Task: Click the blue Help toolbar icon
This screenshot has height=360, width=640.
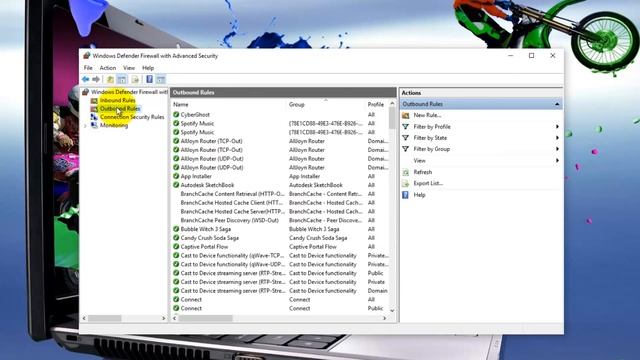Action: (149, 79)
